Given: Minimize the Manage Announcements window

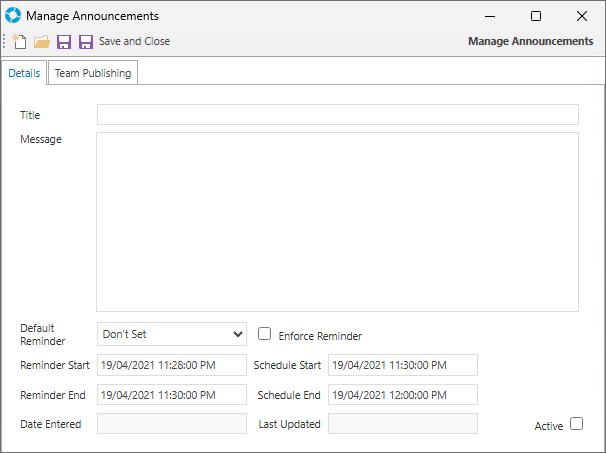Looking at the screenshot, I should [490, 16].
